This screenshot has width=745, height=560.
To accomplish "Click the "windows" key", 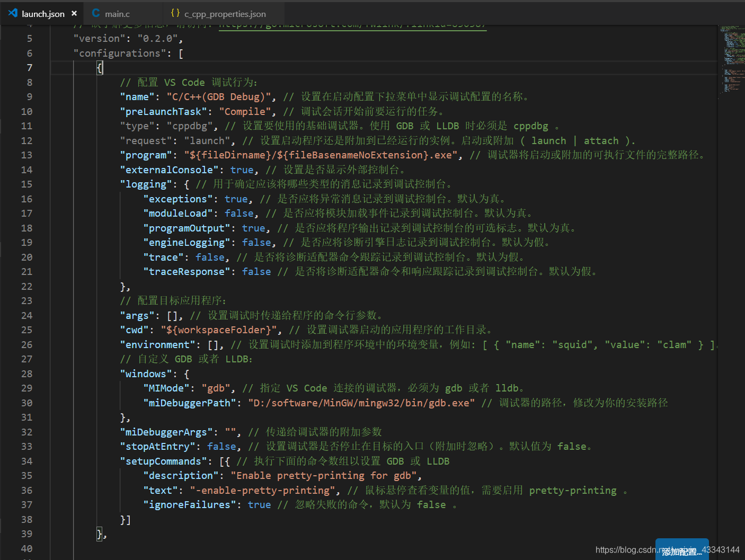I will 146,374.
